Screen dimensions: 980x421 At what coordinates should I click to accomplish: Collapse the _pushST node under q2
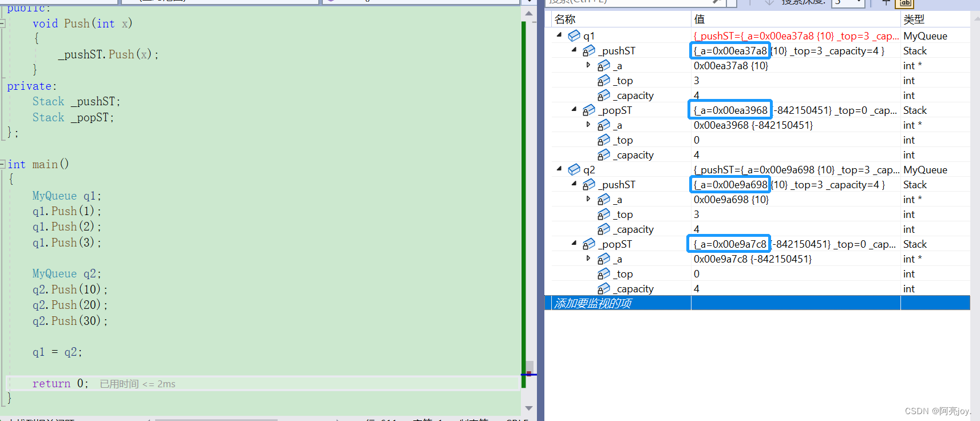574,184
